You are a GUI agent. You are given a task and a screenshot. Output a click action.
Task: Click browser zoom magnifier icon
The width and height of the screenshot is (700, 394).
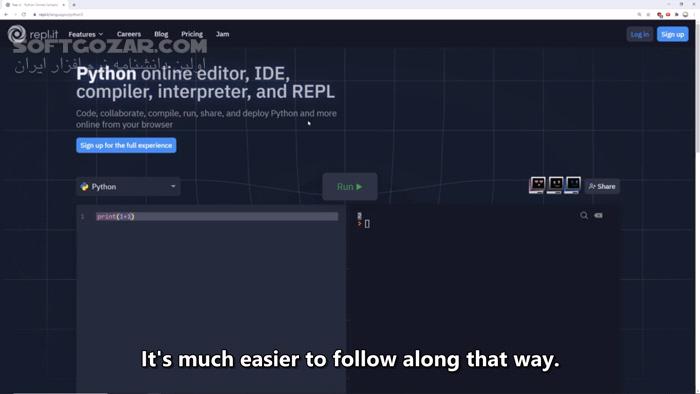click(x=639, y=14)
